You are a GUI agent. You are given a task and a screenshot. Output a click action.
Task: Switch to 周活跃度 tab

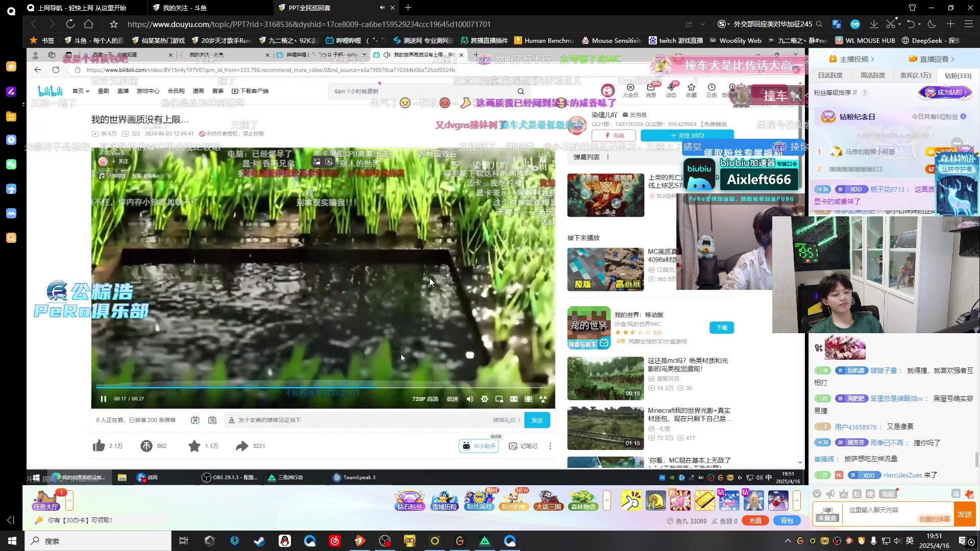click(873, 76)
